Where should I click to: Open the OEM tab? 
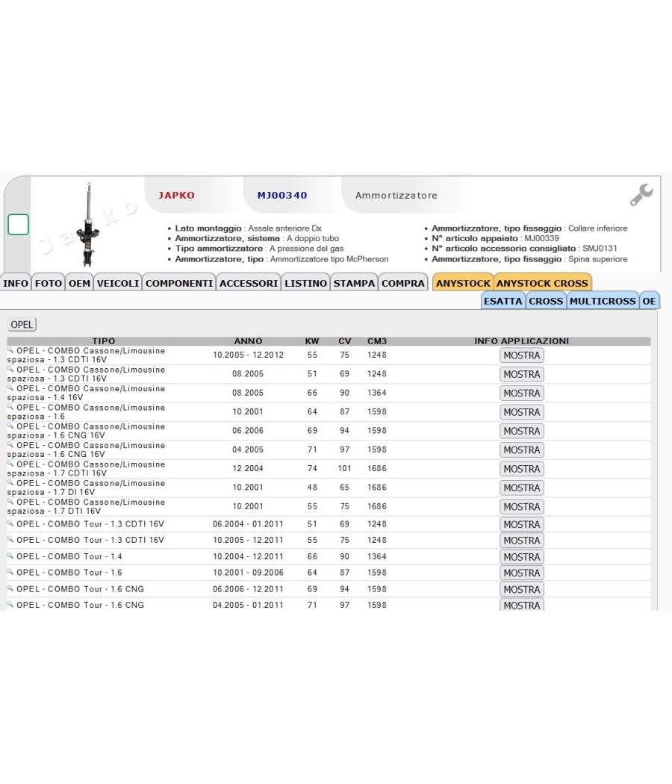click(x=79, y=283)
